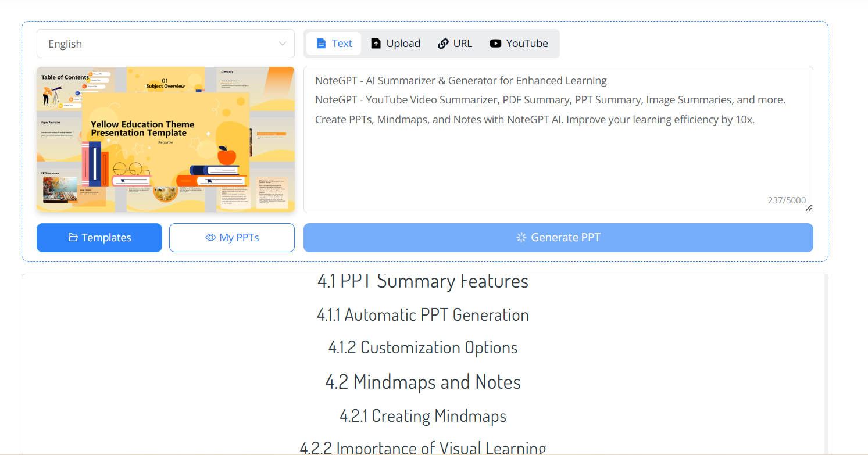
Task: Click the chain link icon beside URL
Action: pos(443,44)
